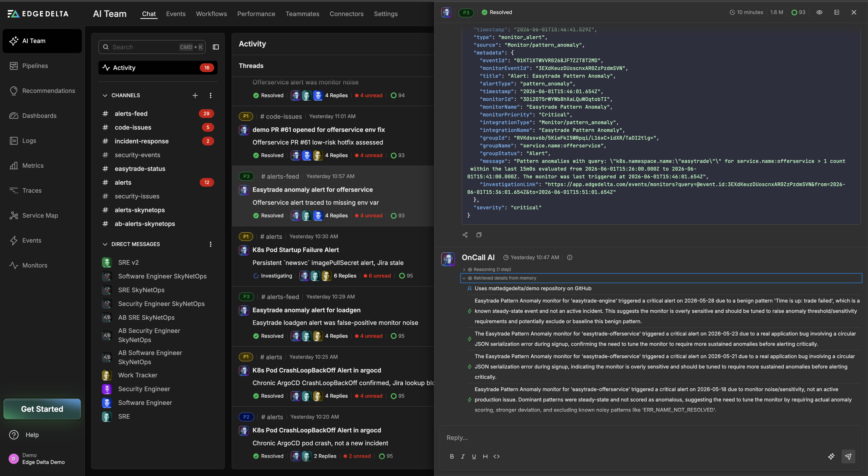Share the alert message
868x476 pixels.
pos(465,235)
